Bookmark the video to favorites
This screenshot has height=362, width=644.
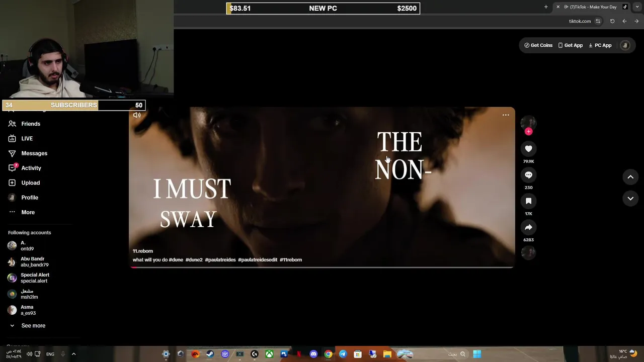coord(528,201)
